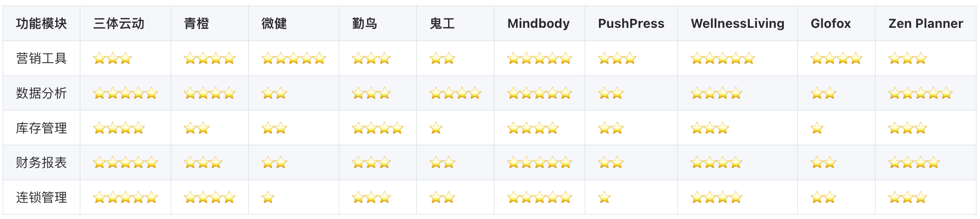This screenshot has height=219, width=980.
Task: Click PushPress's single star for 连锁管理
Action: [x=604, y=197]
